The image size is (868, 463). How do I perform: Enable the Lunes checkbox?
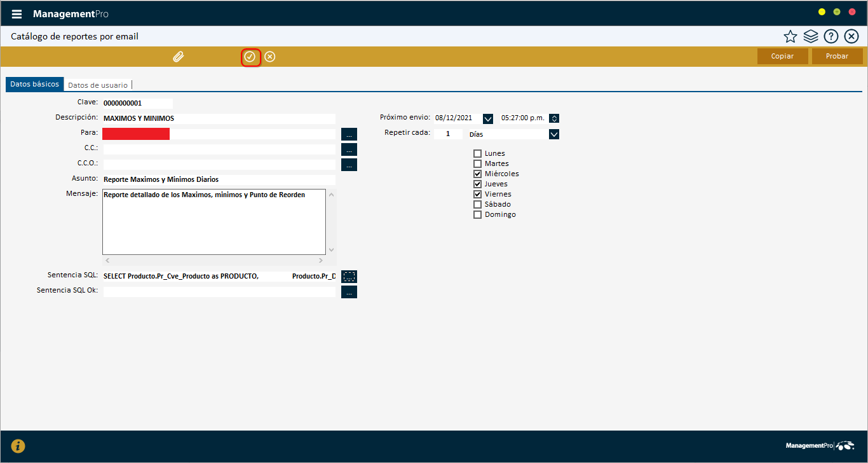coord(477,153)
